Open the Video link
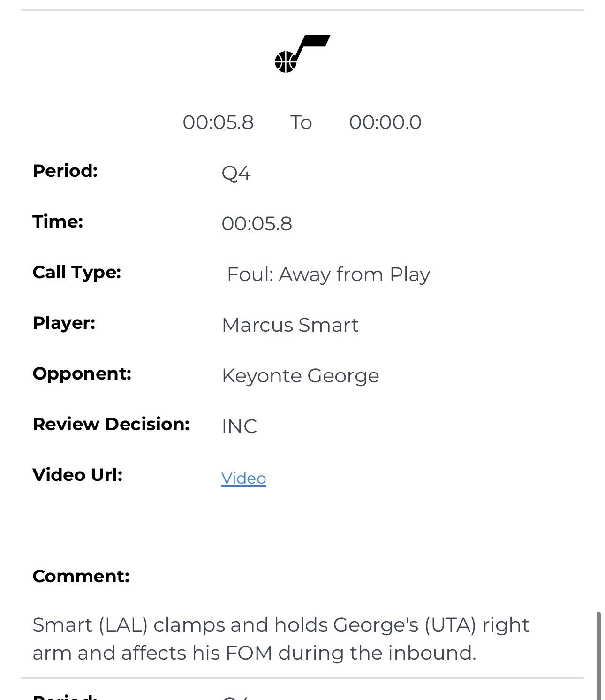This screenshot has width=605, height=700. click(244, 478)
